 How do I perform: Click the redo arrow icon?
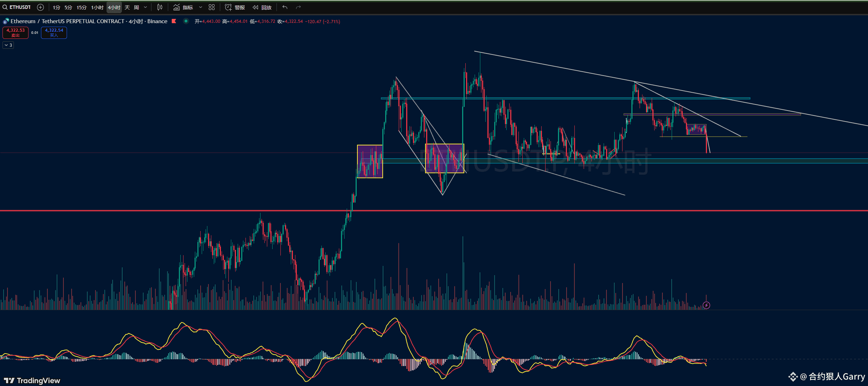(x=298, y=7)
